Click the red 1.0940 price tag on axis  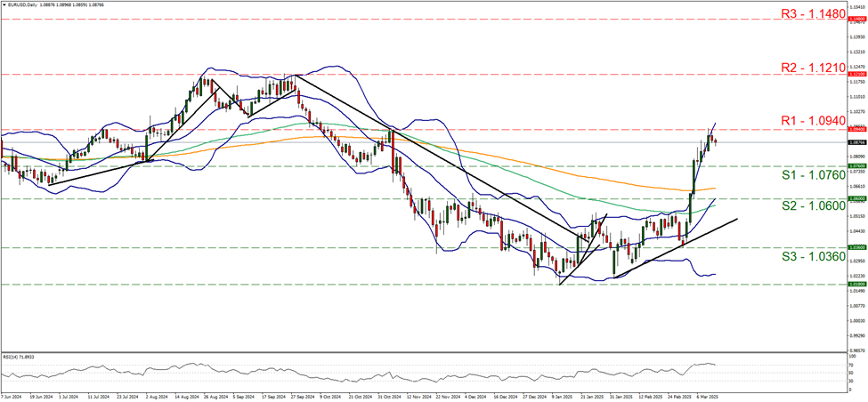(856, 129)
